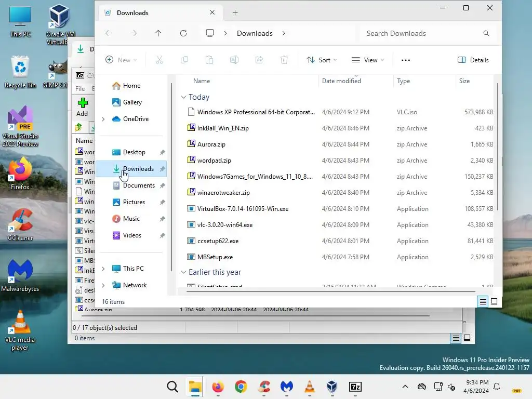Open VLC media player from taskbar
532x399 pixels.
pyautogui.click(x=310, y=387)
